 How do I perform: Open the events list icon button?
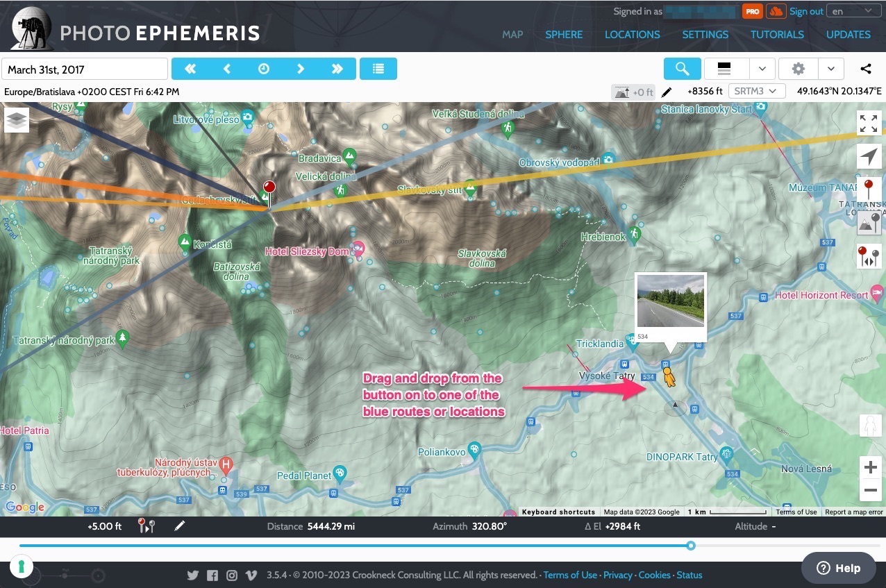click(x=378, y=69)
